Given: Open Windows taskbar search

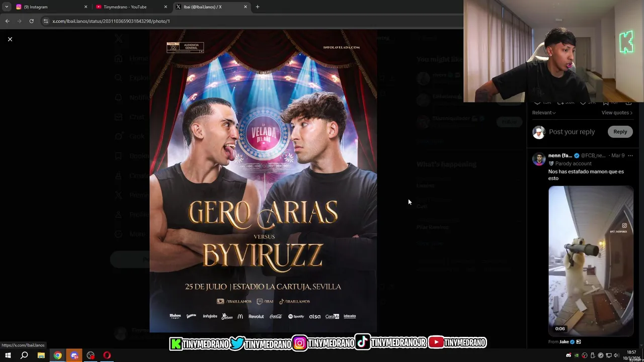Looking at the screenshot, I should 24,355.
